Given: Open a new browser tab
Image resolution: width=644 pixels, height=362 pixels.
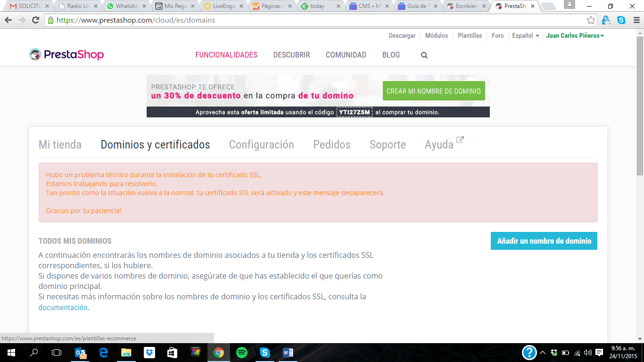Looking at the screenshot, I should coord(548,7).
